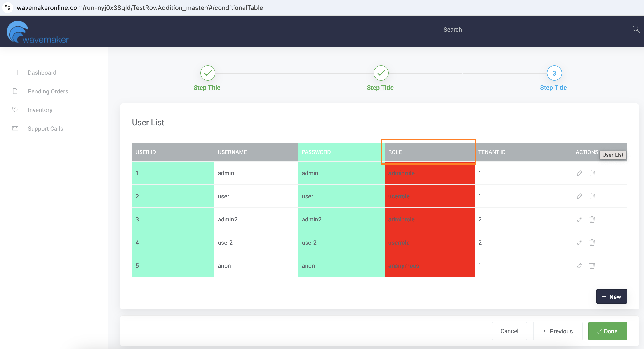This screenshot has height=349, width=644.
Task: Click the site settings icon in address bar
Action: click(x=8, y=7)
